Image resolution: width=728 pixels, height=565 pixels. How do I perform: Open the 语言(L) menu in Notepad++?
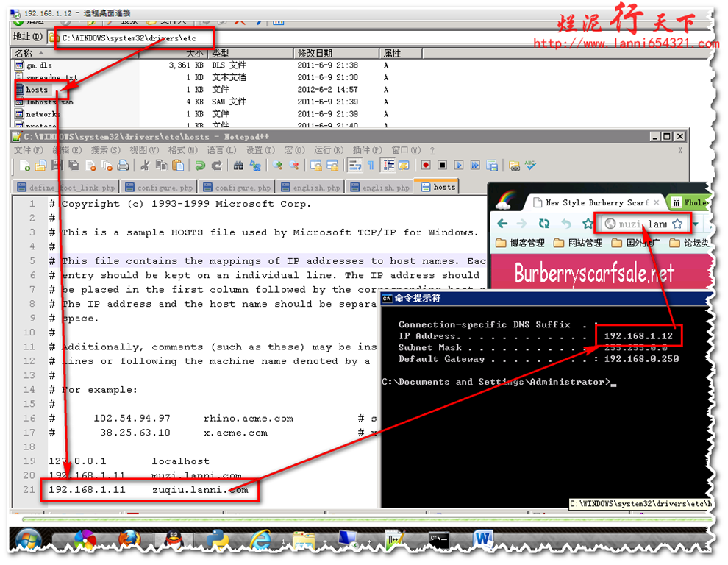click(221, 150)
